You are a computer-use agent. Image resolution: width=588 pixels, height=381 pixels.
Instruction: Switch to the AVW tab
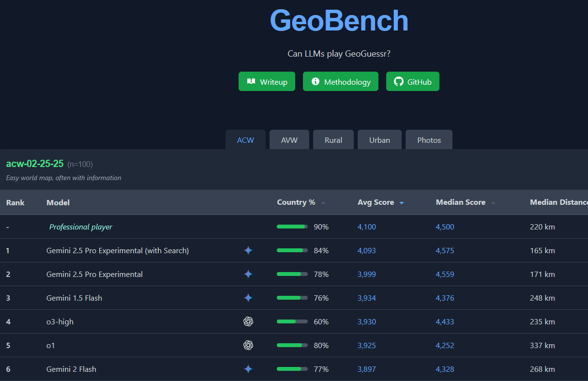(x=289, y=140)
